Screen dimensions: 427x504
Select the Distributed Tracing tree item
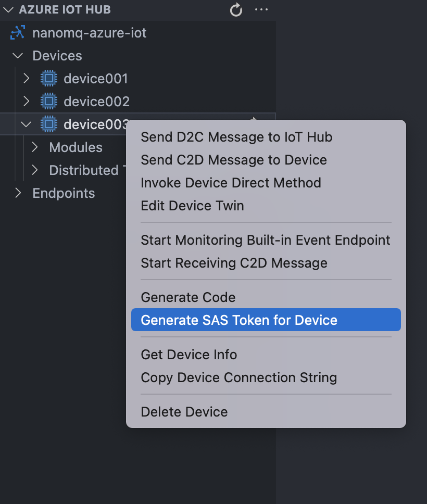[x=83, y=170]
